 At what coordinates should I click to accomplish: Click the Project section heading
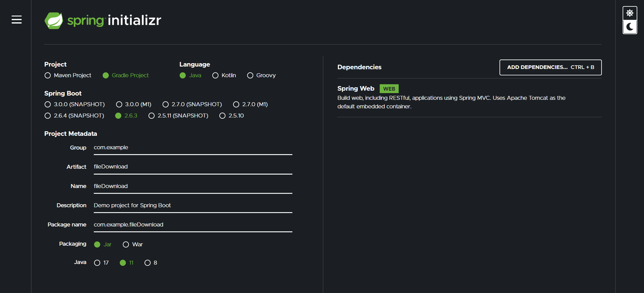[55, 64]
